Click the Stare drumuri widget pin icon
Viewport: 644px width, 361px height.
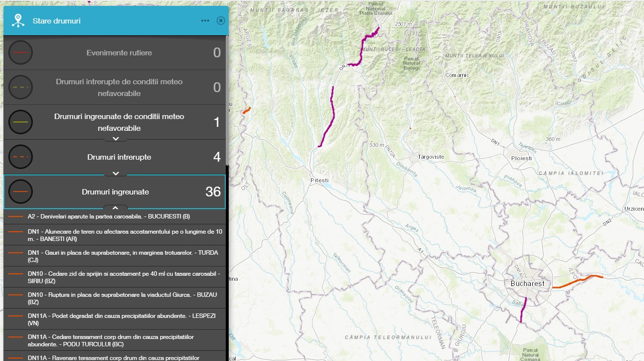click(18, 21)
